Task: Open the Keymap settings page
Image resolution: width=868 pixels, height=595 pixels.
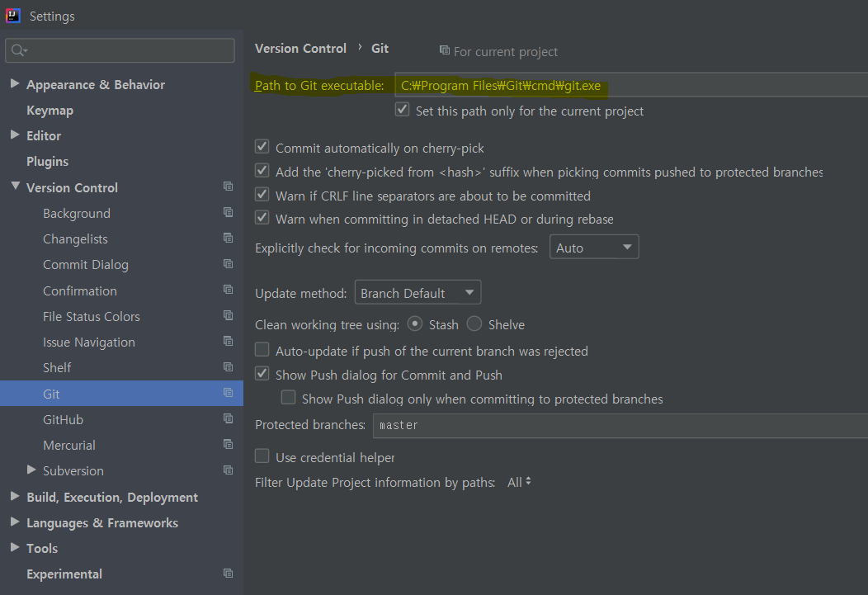Action: 50,110
